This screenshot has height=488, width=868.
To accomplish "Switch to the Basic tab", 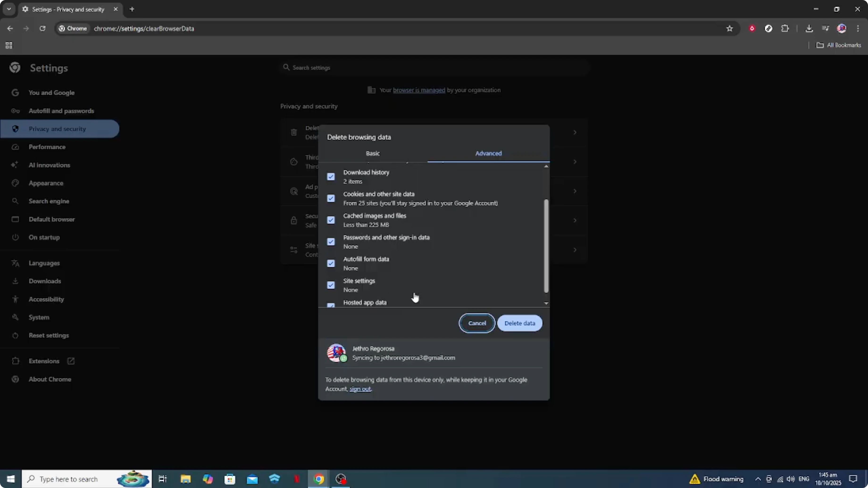I will click(x=373, y=153).
